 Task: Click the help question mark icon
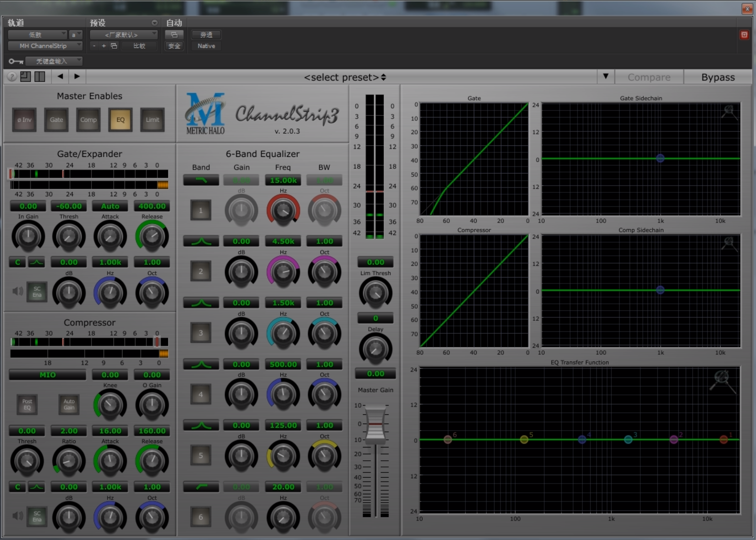(12, 77)
